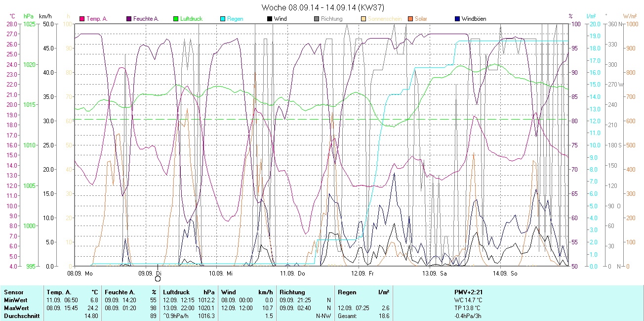644x321 pixels.
Task: Click the total rain value '18.6'
Action: [x=384, y=316]
